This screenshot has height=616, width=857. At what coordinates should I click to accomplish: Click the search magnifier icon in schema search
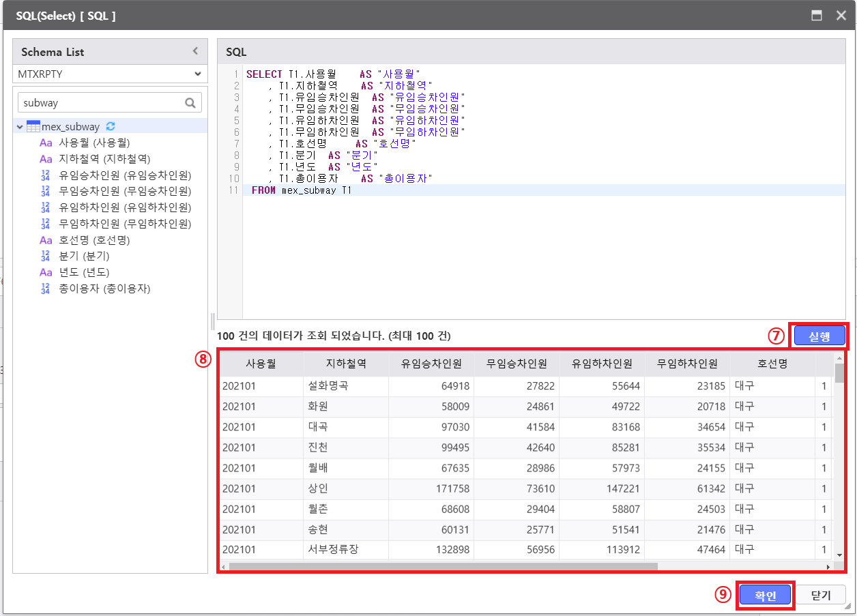click(190, 103)
